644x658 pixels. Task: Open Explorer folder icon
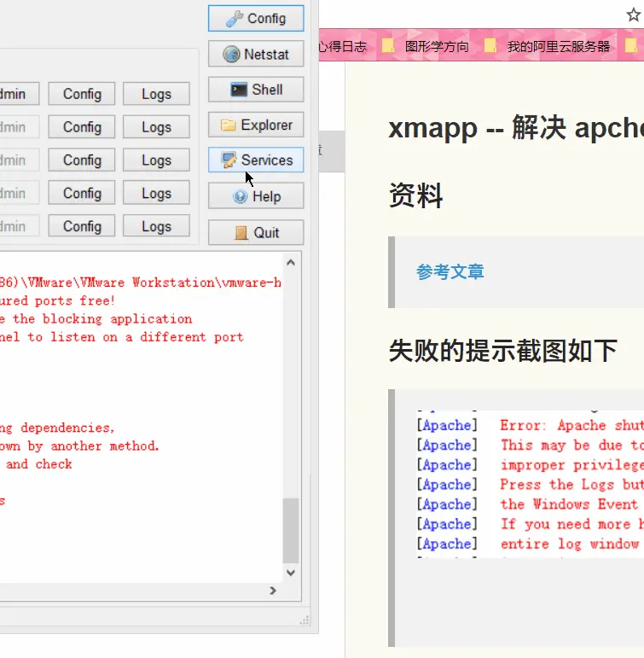229,125
